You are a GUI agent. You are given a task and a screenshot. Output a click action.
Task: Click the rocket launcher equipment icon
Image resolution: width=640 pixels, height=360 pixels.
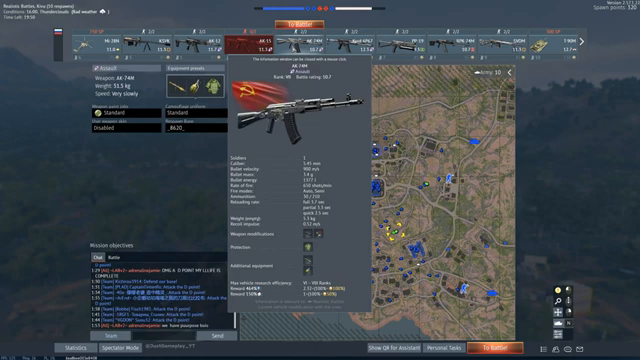click(177, 87)
